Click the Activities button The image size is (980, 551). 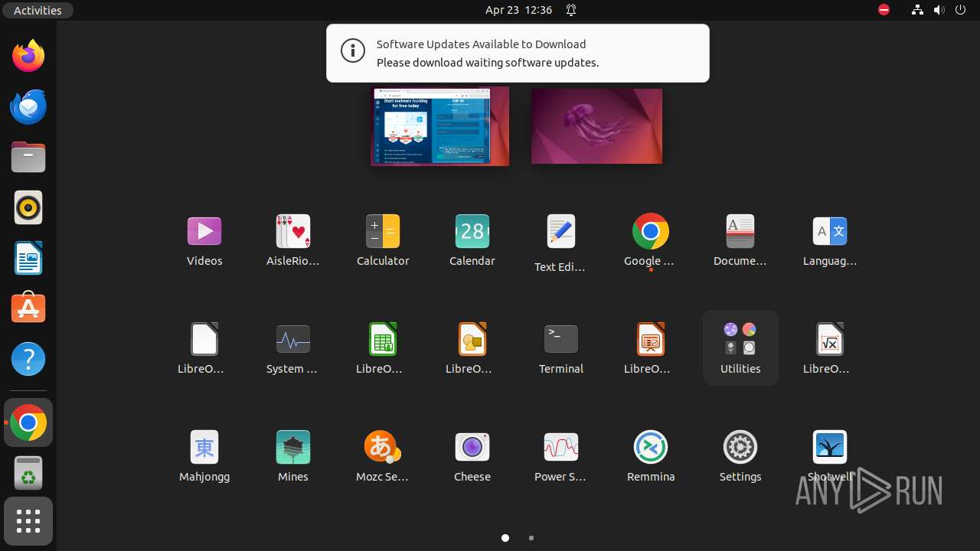pos(38,10)
